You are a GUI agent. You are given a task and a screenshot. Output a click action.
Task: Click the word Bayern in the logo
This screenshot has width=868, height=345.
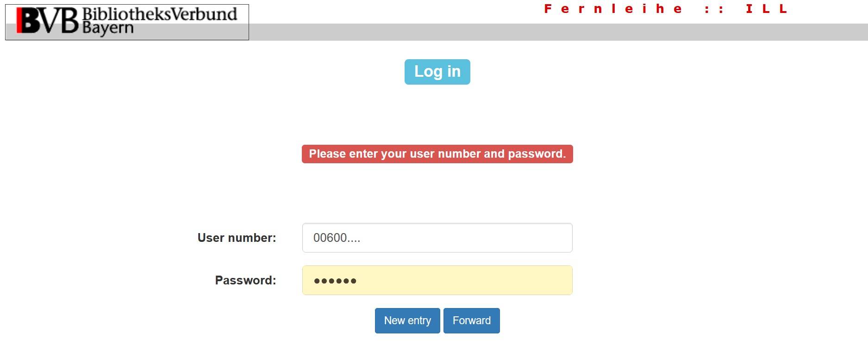pos(108,29)
